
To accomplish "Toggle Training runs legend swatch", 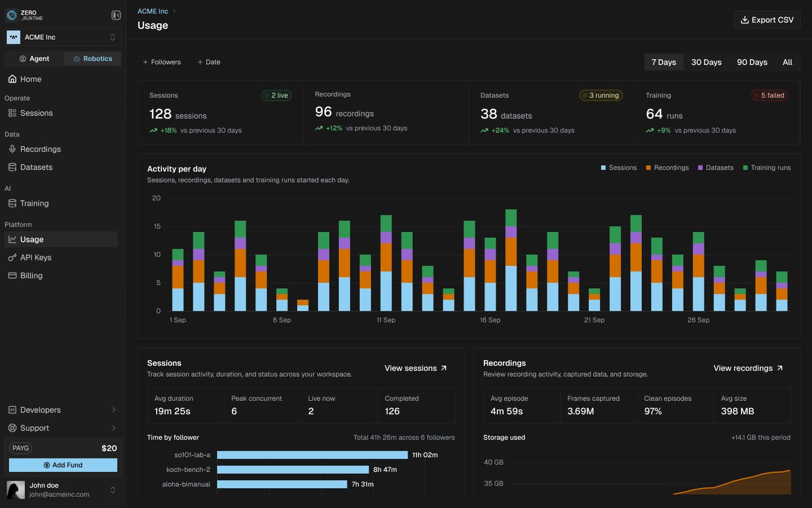I will coord(745,168).
